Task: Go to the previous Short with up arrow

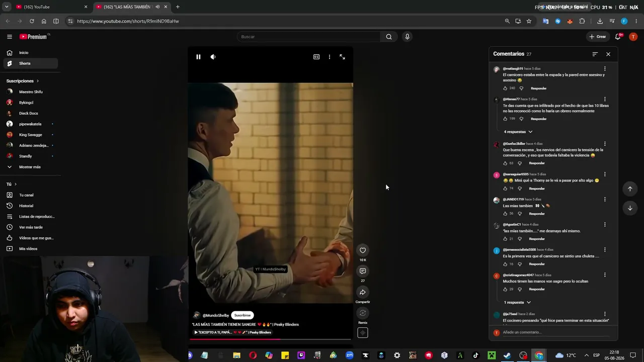Action: point(630,189)
